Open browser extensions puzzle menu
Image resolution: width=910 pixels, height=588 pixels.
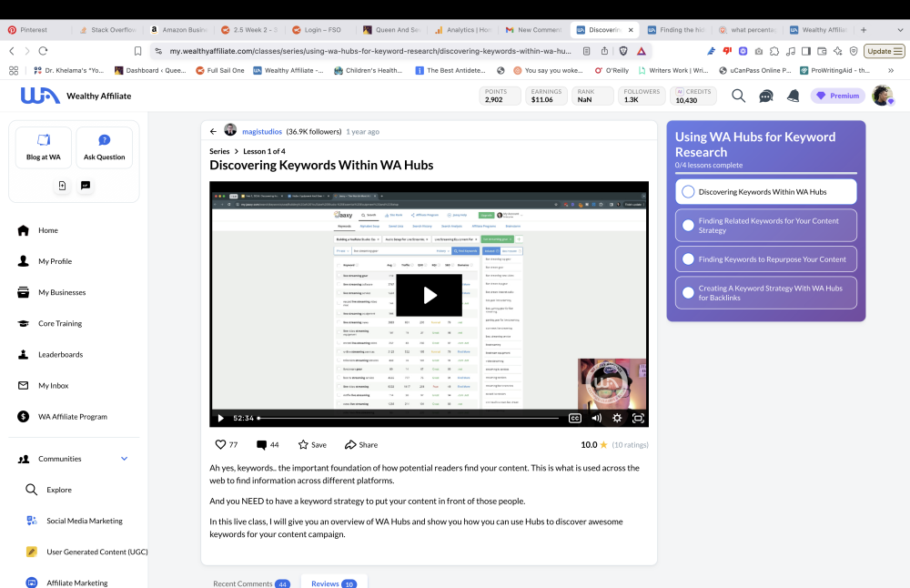point(774,51)
